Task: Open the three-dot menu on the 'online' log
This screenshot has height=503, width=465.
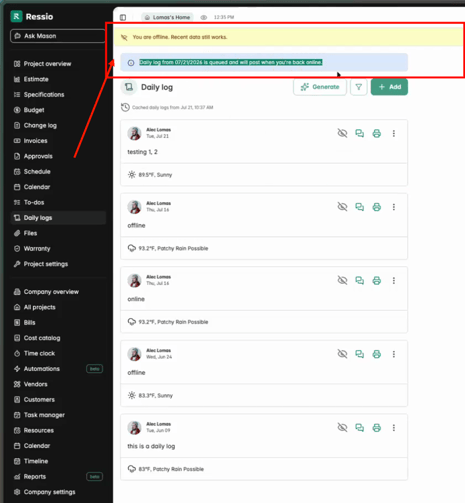Action: 394,281
